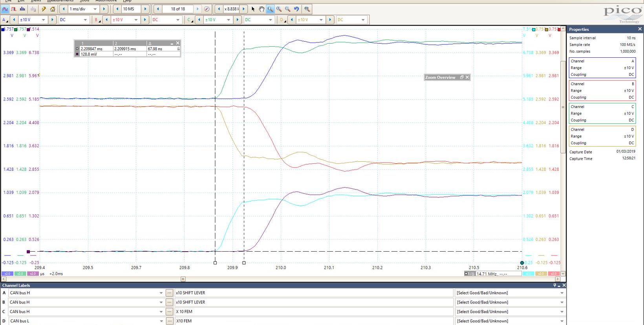Image resolution: width=644 pixels, height=325 pixels.
Task: Open Channel A options button
Action: tap(5, 20)
